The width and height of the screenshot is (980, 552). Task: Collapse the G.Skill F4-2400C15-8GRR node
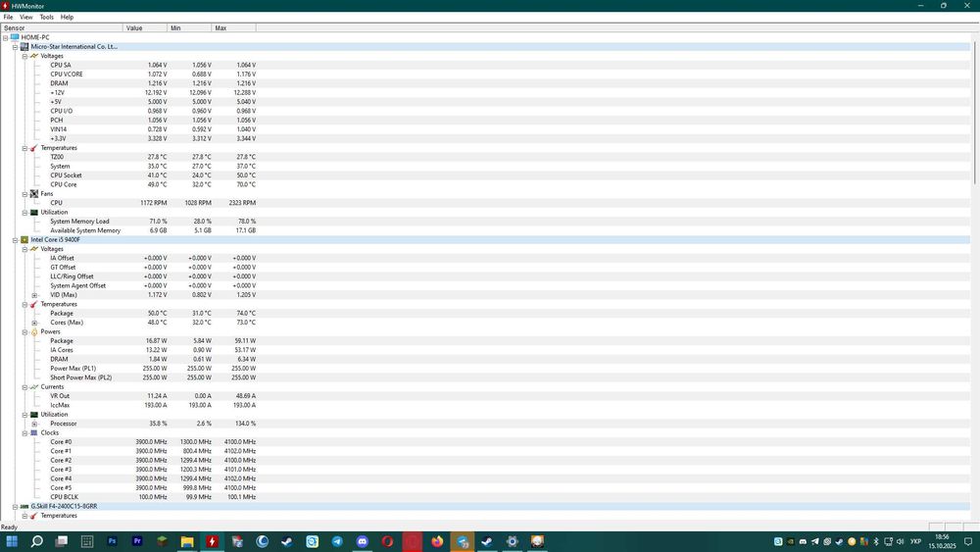tap(15, 506)
